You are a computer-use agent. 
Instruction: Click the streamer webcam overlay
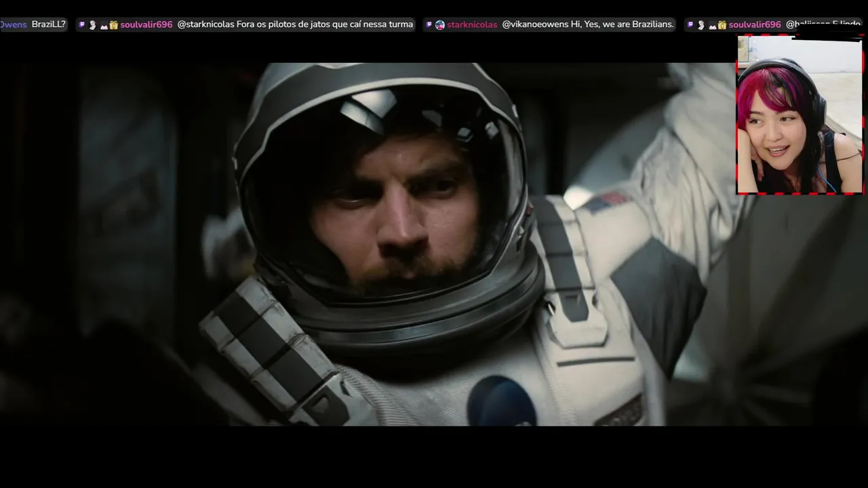pyautogui.click(x=800, y=115)
